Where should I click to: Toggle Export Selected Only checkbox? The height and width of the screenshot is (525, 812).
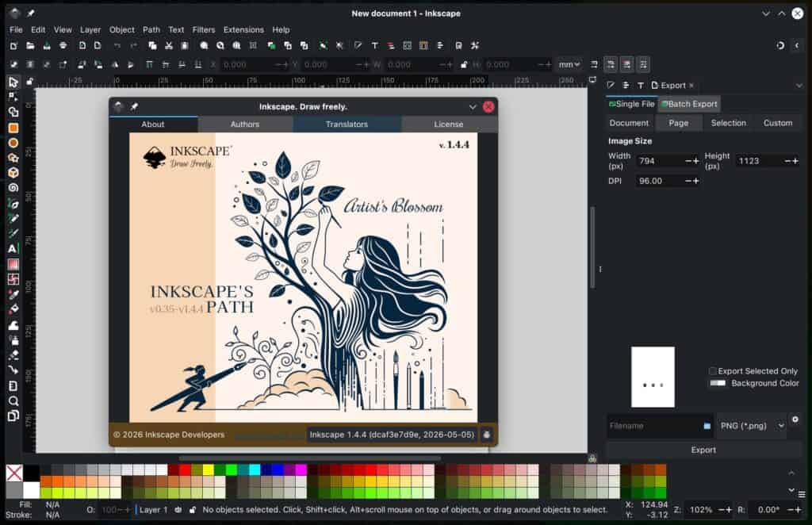point(713,371)
